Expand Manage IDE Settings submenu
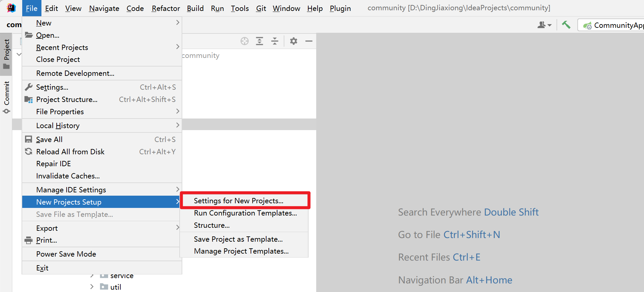644x292 pixels. [x=102, y=190]
